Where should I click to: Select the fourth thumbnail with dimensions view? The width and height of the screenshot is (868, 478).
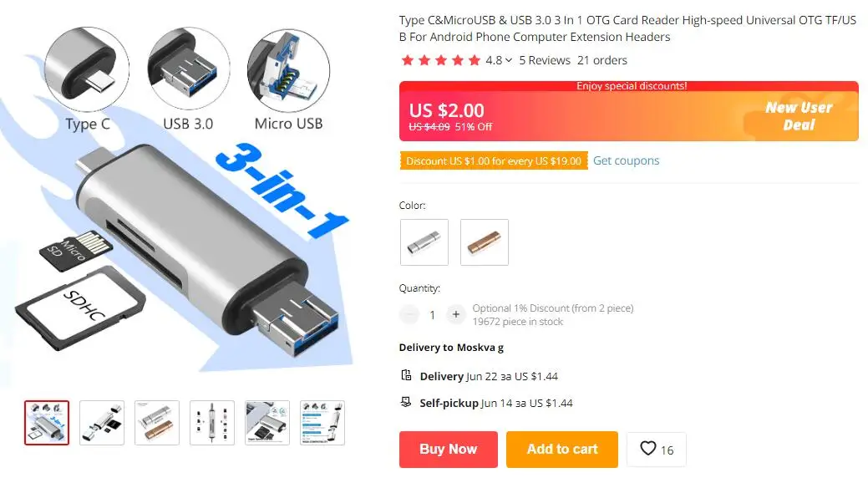[212, 423]
